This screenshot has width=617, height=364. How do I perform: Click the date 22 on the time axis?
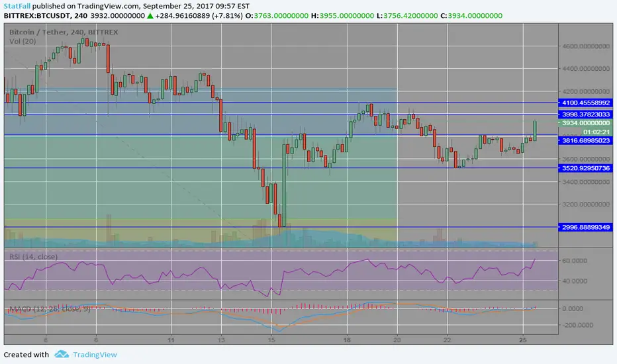click(x=447, y=340)
